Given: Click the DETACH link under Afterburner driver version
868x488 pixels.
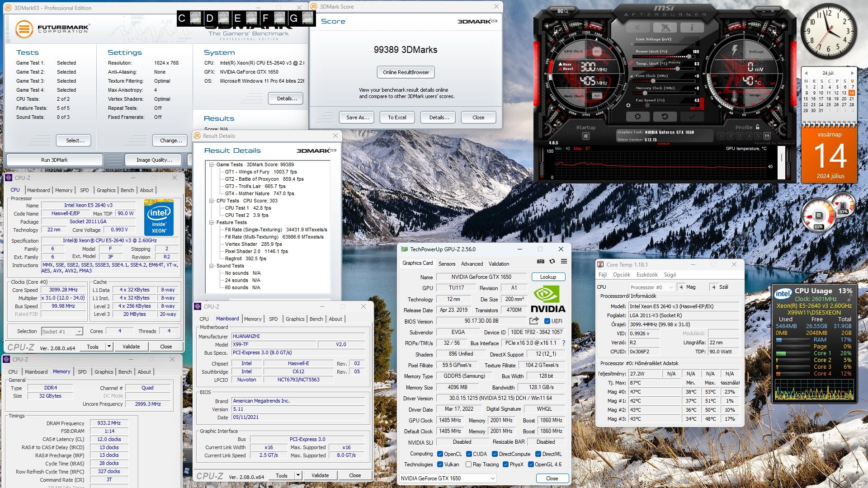Looking at the screenshot, I should point(663,144).
